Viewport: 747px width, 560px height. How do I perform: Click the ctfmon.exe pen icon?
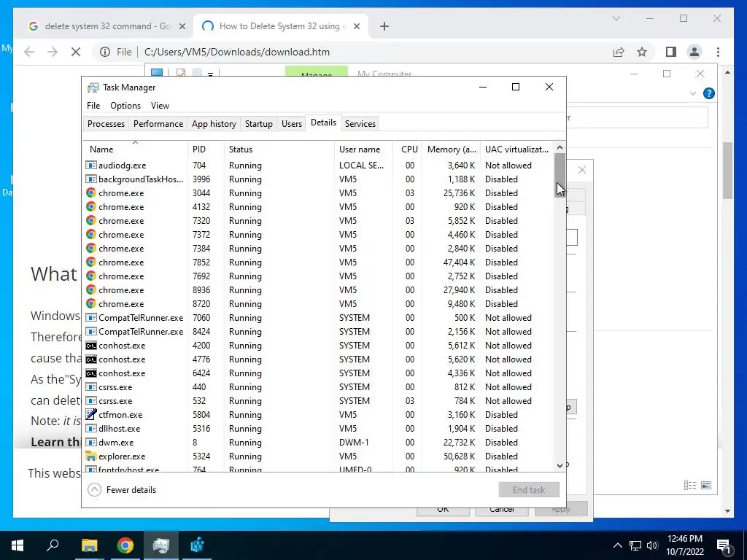coord(90,414)
